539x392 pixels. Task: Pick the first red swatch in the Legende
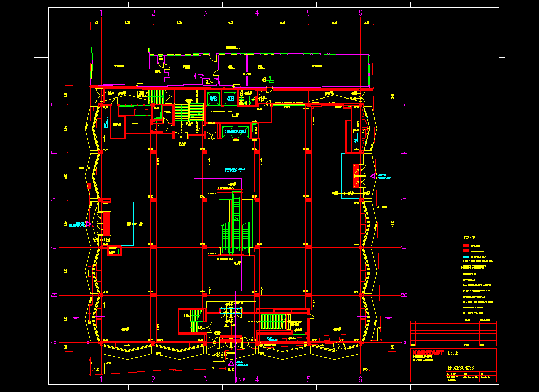tap(466, 245)
